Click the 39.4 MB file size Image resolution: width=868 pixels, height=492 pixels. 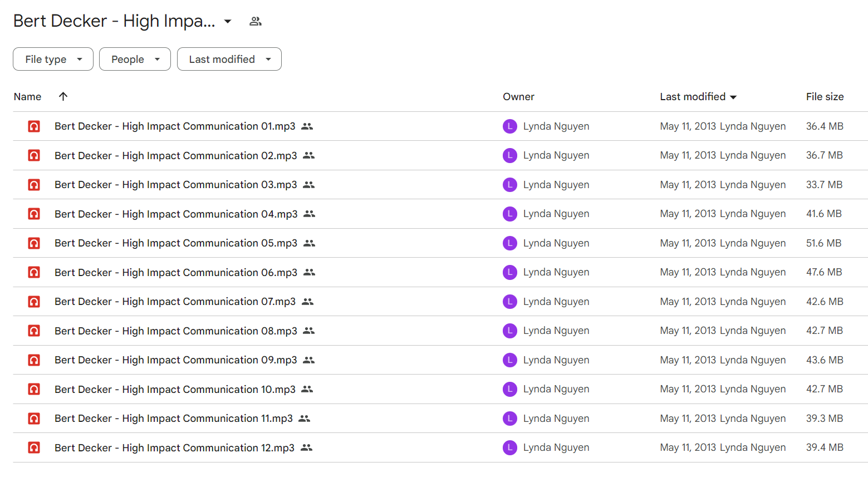click(825, 447)
